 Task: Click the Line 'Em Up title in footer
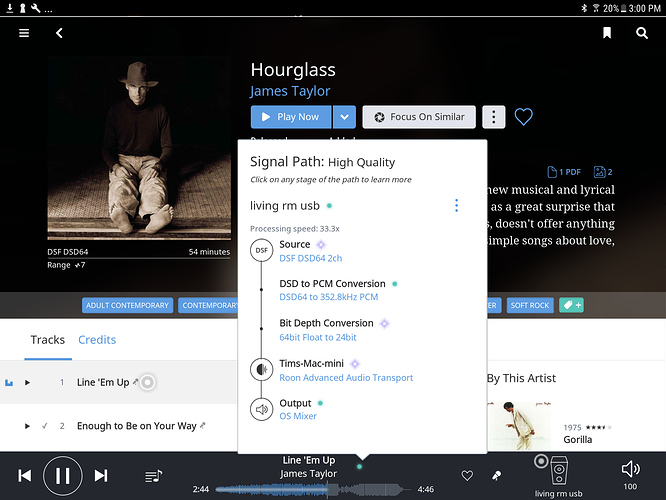coord(309,460)
